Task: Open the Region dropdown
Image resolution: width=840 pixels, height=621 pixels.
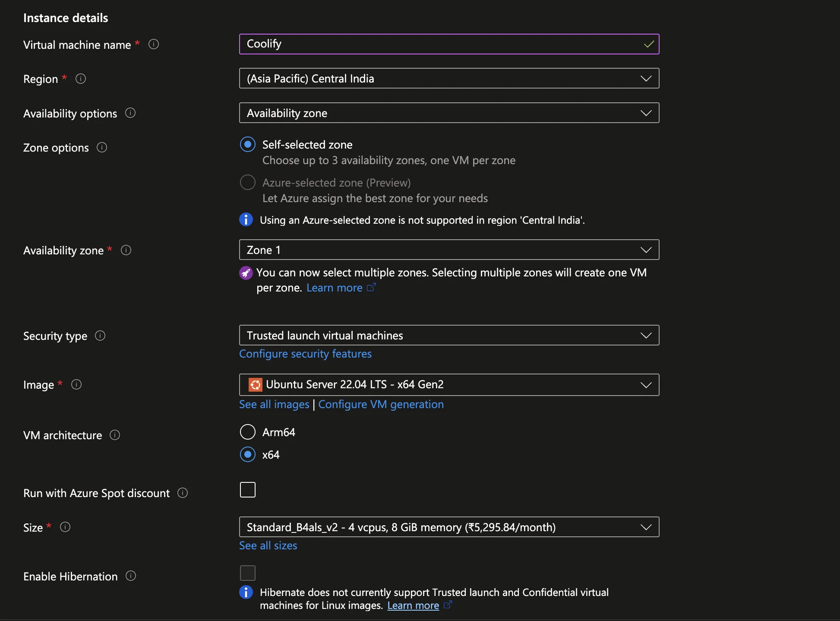Action: (x=449, y=79)
